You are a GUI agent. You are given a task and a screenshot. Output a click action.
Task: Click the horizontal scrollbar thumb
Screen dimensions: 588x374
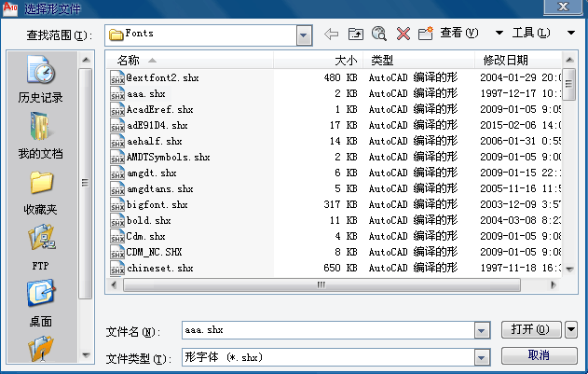tap(321, 285)
